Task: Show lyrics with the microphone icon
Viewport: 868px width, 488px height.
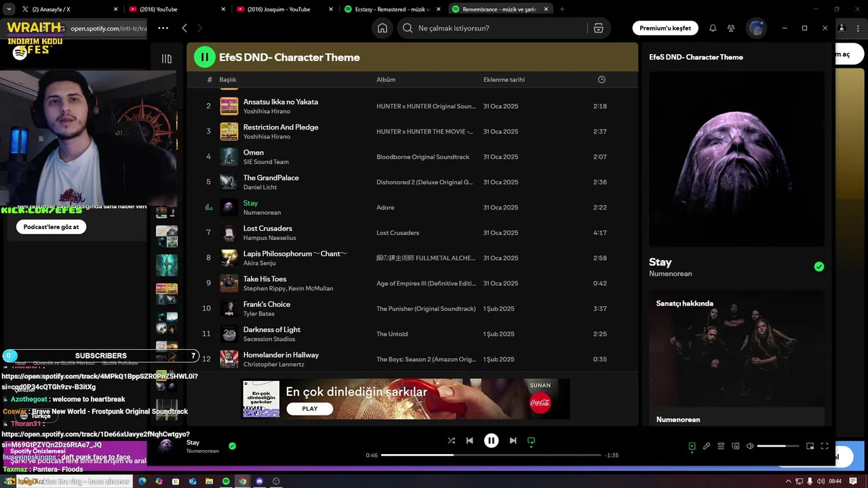Action: pyautogui.click(x=706, y=446)
